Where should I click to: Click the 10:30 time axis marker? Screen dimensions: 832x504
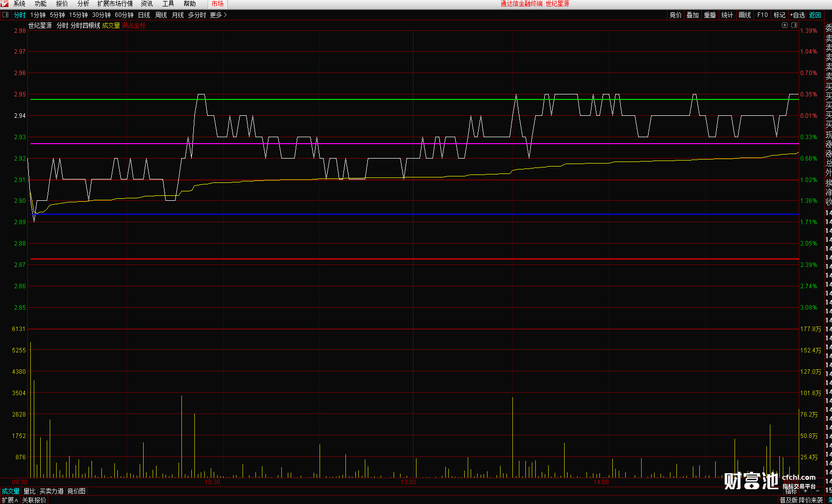tap(212, 482)
